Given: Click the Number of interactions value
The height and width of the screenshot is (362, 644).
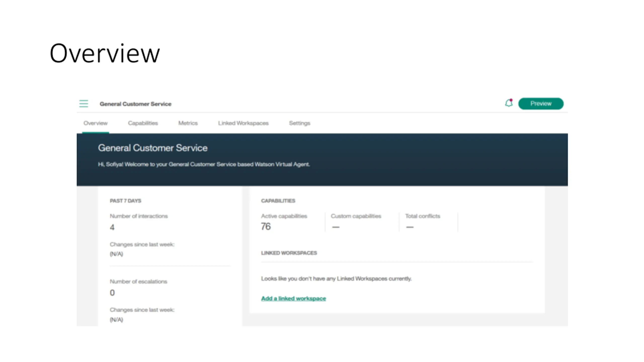Looking at the screenshot, I should tap(112, 227).
